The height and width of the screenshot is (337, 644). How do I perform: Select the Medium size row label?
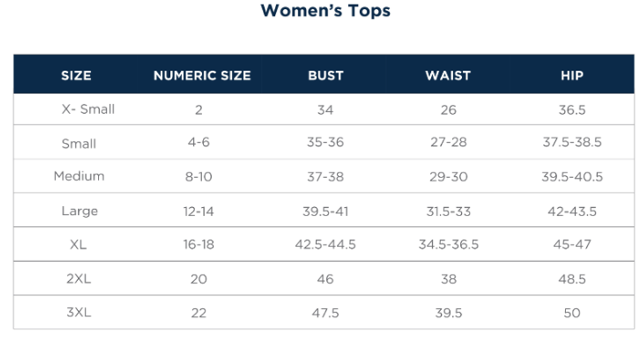tap(79, 176)
